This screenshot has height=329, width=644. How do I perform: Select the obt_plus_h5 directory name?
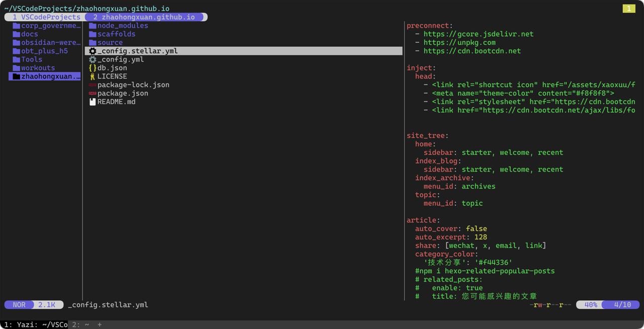44,51
